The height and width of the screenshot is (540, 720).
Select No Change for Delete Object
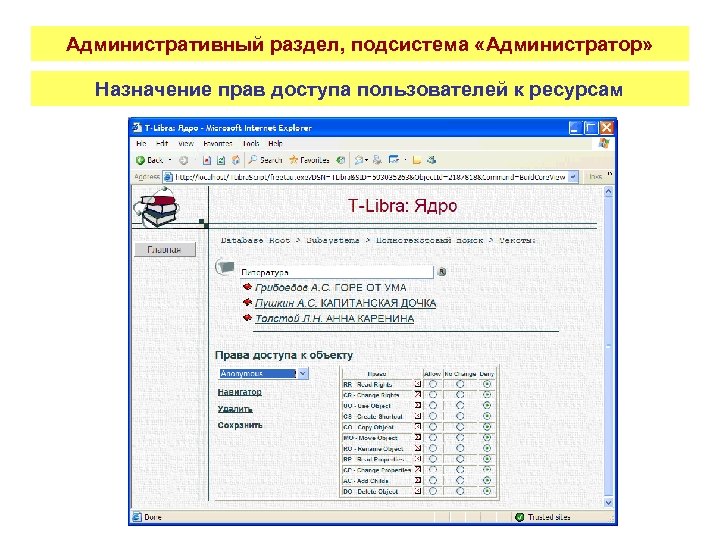click(x=460, y=491)
